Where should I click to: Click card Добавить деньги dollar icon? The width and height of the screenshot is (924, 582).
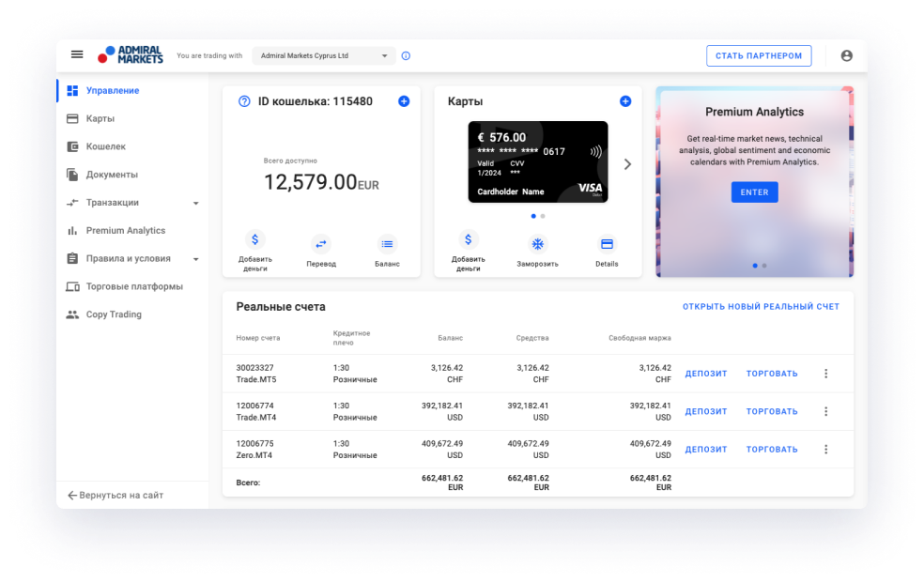pyautogui.click(x=468, y=239)
